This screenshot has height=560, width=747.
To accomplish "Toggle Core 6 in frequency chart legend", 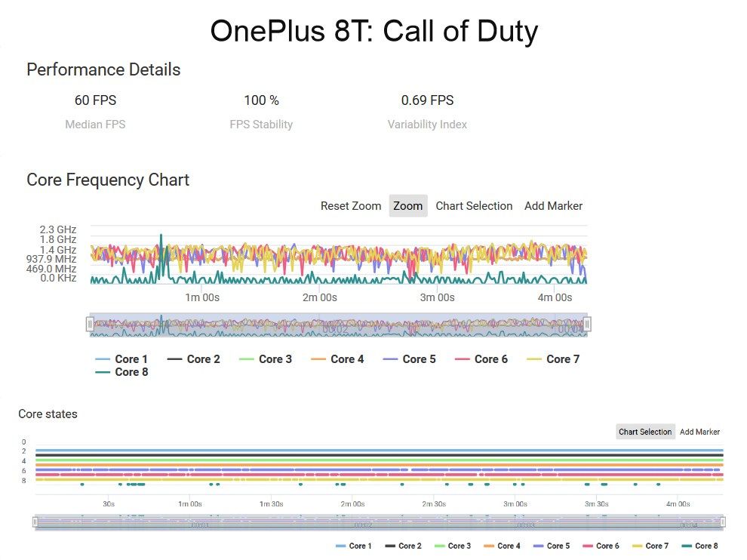I will pyautogui.click(x=481, y=359).
